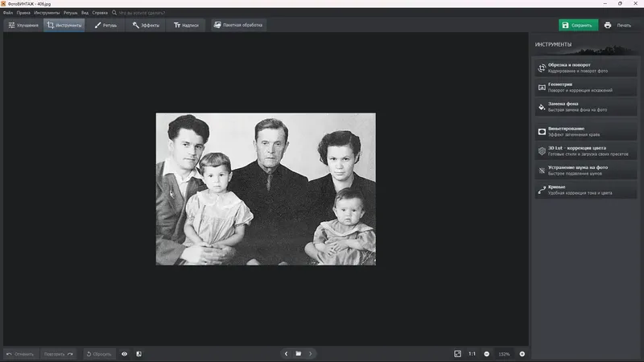Open Замена фона tool
The width and height of the screenshot is (644, 362).
(586, 107)
